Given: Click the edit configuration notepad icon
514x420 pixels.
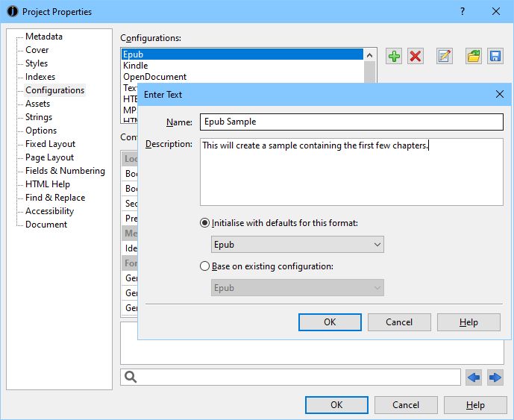Looking at the screenshot, I should pos(445,57).
